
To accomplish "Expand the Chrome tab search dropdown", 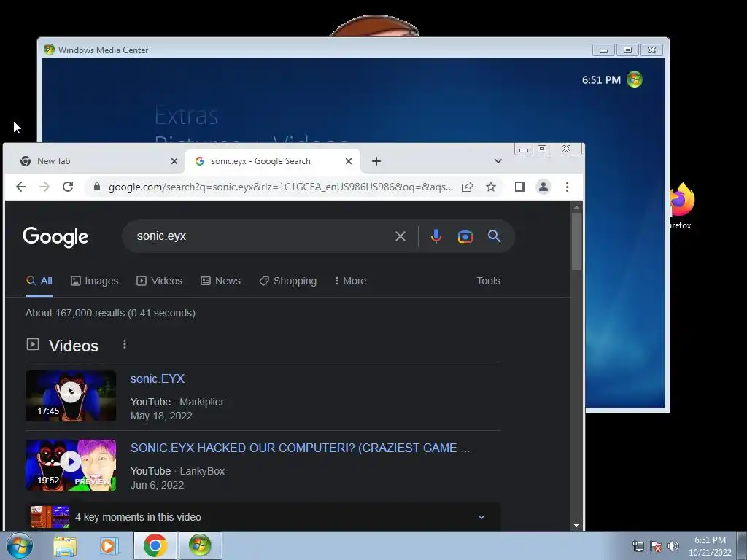I will [x=498, y=161].
